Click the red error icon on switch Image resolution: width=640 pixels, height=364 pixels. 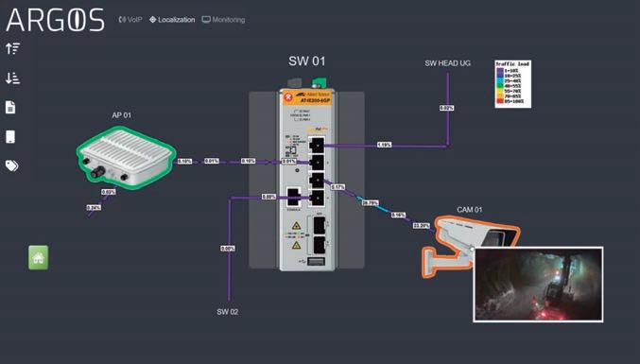[x=288, y=97]
